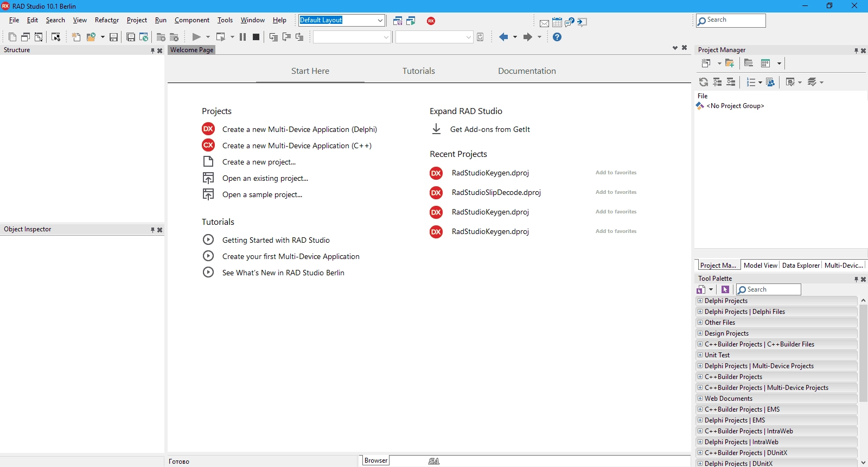
Task: Click the Trace Into debug icon
Action: tap(273, 37)
